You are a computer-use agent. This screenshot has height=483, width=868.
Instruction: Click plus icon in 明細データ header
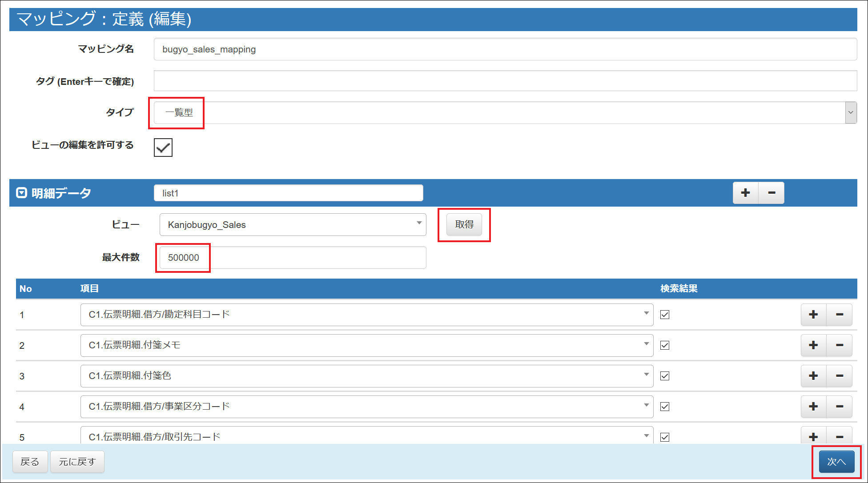tap(745, 193)
